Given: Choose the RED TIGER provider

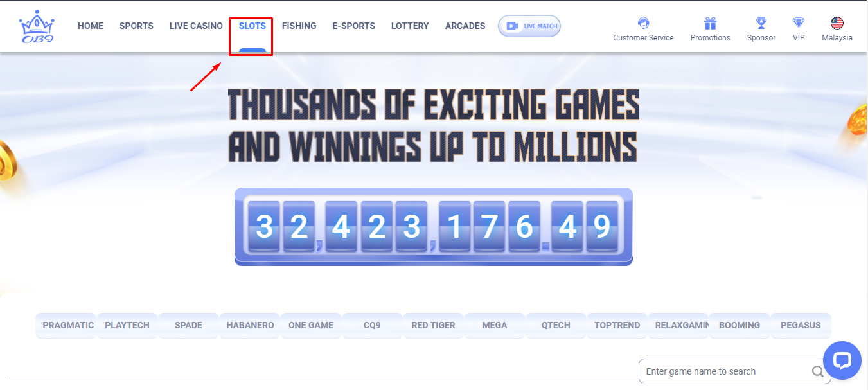Looking at the screenshot, I should 432,325.
